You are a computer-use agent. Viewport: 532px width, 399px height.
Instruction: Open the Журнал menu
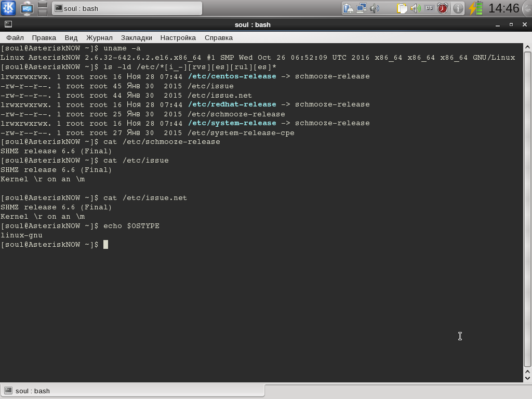click(99, 37)
